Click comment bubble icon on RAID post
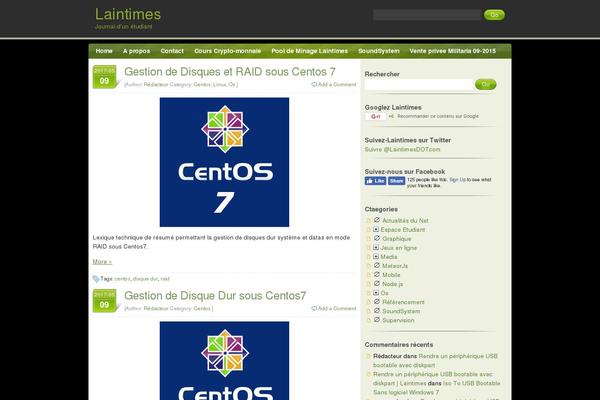Viewport: 600px width, 400px height. [x=314, y=85]
